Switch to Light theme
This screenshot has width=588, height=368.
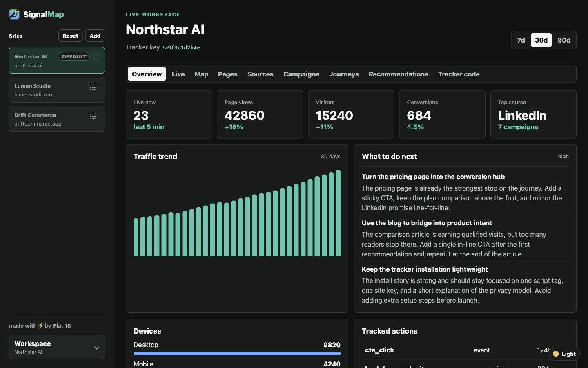tap(564, 354)
